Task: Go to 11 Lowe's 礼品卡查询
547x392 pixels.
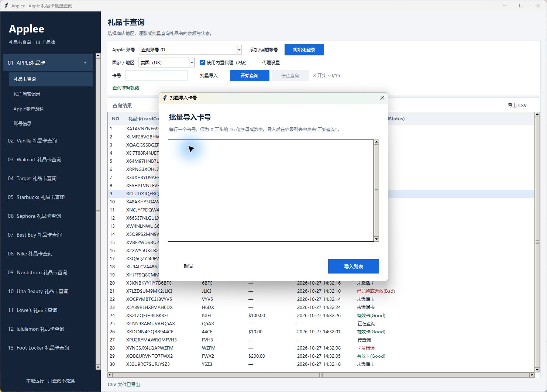Action: 32,310
